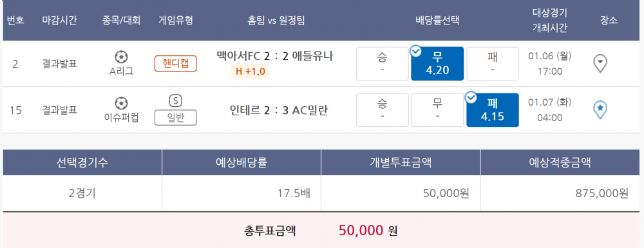Click the S badge icon above 일반

(175, 100)
